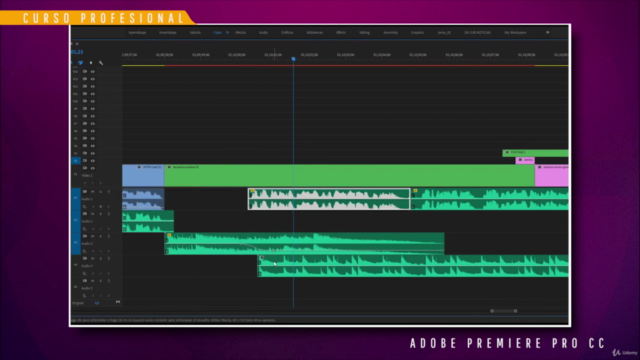
Task: Mute the Audio 3 track
Action: click(x=93, y=236)
